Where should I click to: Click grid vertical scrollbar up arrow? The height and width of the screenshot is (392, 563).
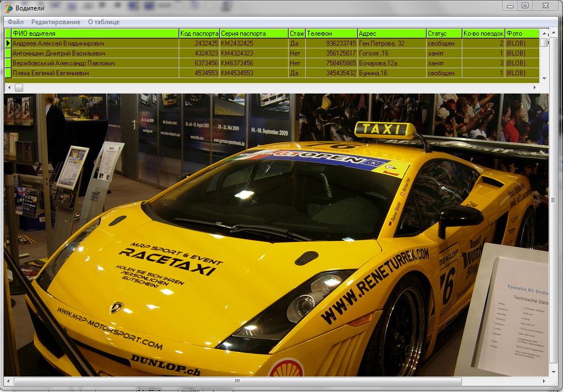tap(544, 33)
